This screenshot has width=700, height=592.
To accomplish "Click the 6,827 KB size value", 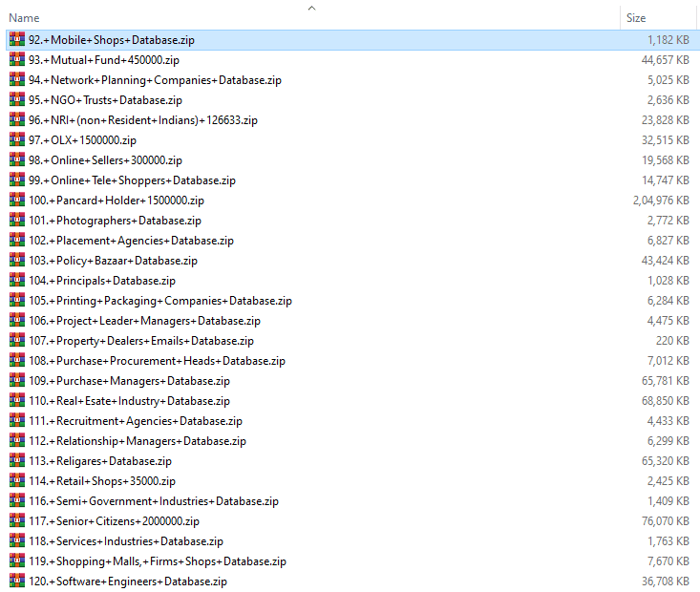I will 668,241.
